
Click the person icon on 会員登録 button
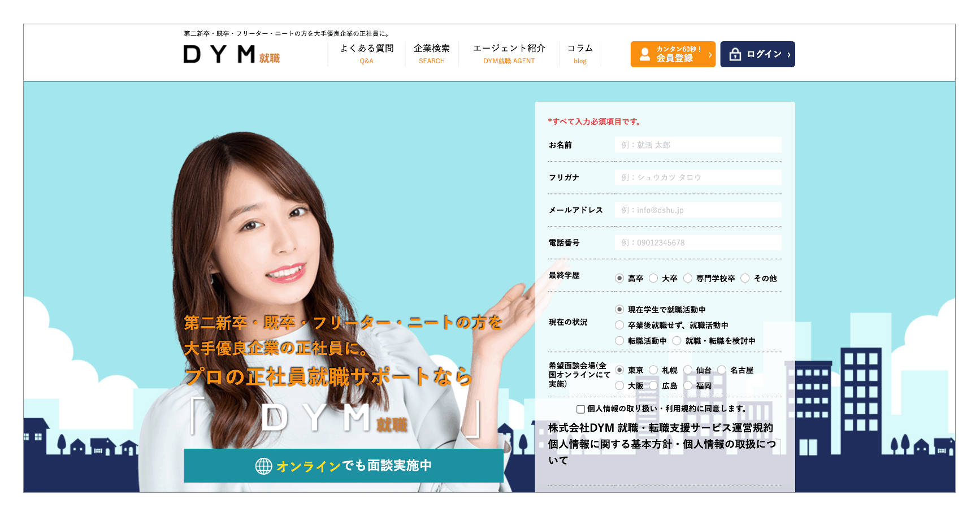coord(645,54)
